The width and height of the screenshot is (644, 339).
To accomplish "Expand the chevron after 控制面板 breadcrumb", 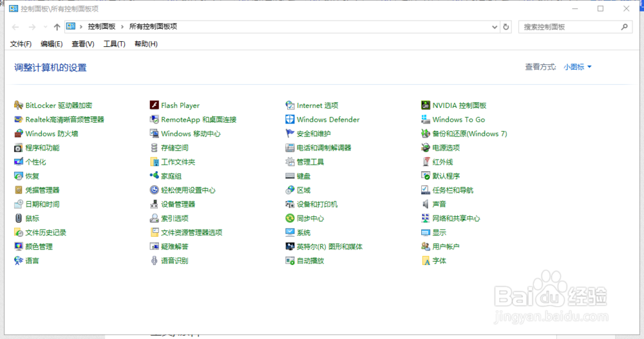I will coord(122,26).
